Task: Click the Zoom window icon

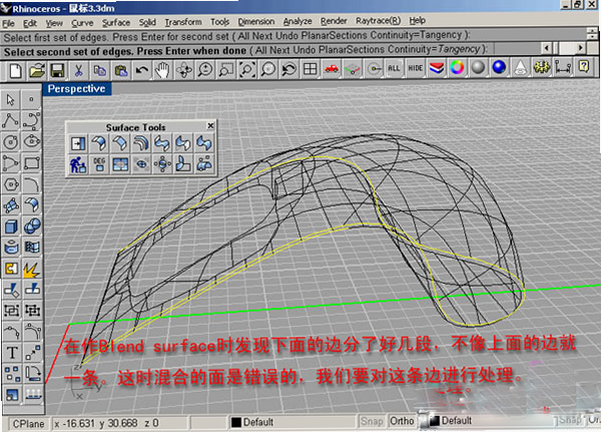Action: tap(226, 70)
